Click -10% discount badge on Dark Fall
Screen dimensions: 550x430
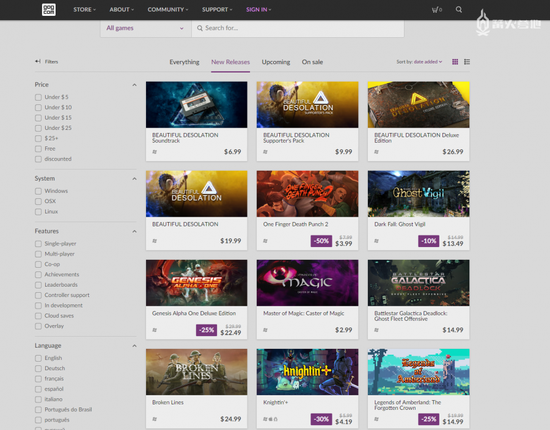tap(429, 241)
